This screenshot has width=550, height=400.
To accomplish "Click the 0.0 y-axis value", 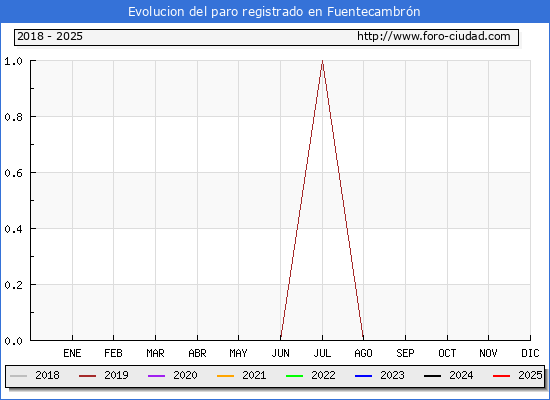I will coord(13,341).
